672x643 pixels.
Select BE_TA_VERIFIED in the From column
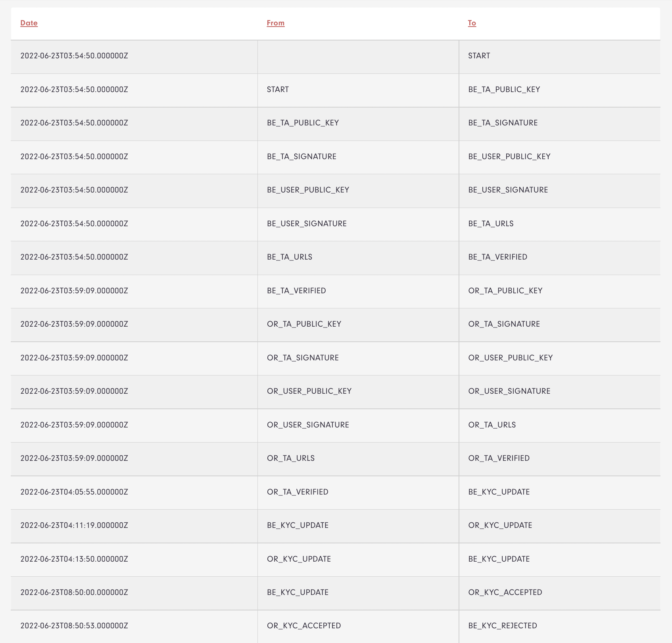[297, 291]
